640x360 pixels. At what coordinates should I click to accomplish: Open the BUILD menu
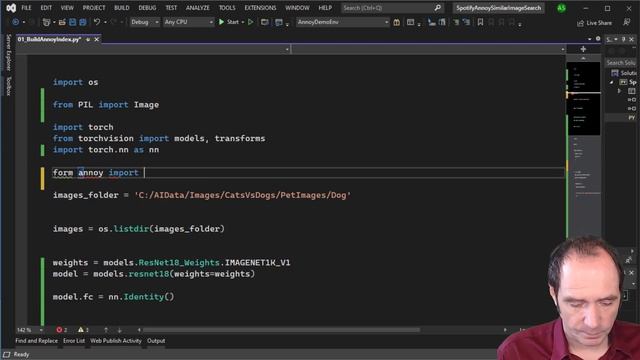pos(122,8)
